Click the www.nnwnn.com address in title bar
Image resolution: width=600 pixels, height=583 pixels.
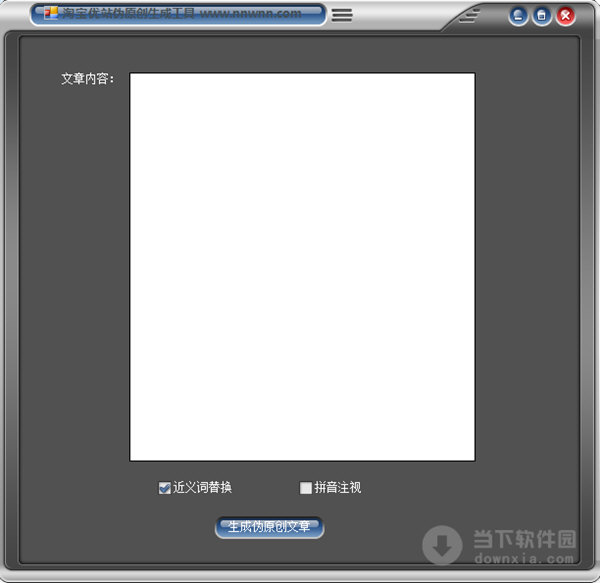(250, 14)
